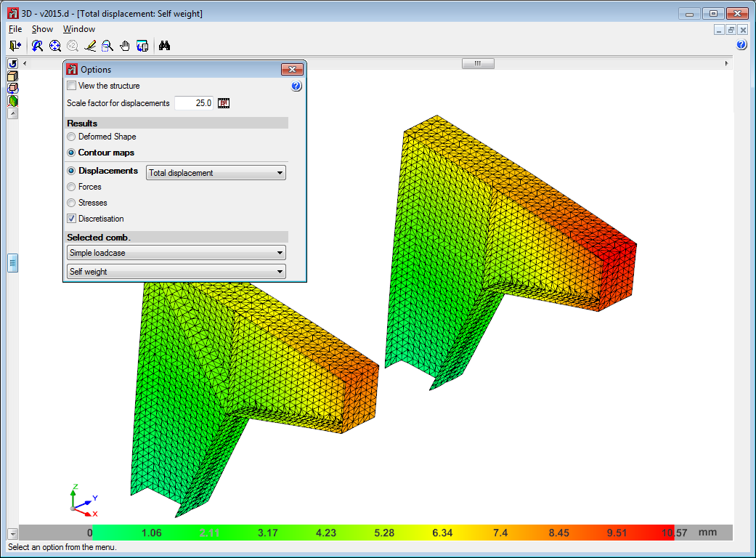
Task: Select the zoom extents tool
Action: 55,46
